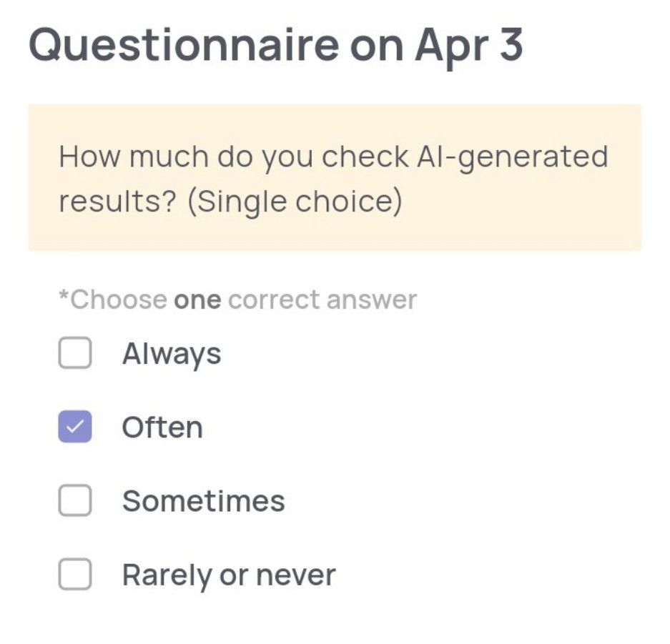Click the empty checkbox beside Rarely or never
The image size is (670, 644).
tap(74, 573)
